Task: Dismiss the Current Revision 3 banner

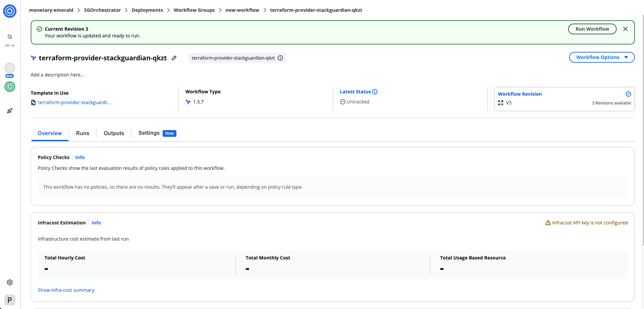Action: pos(625,29)
